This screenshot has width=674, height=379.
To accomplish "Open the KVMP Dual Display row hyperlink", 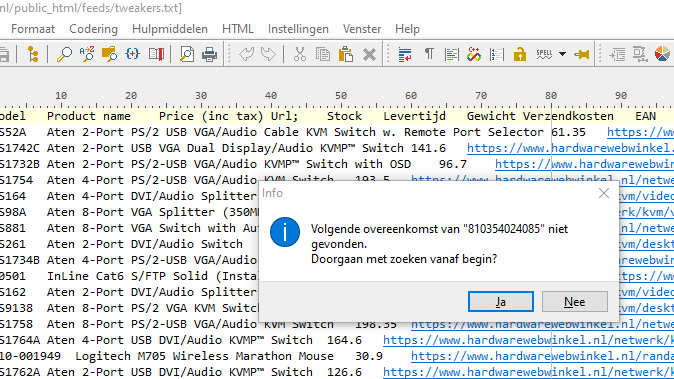I will (x=570, y=148).
